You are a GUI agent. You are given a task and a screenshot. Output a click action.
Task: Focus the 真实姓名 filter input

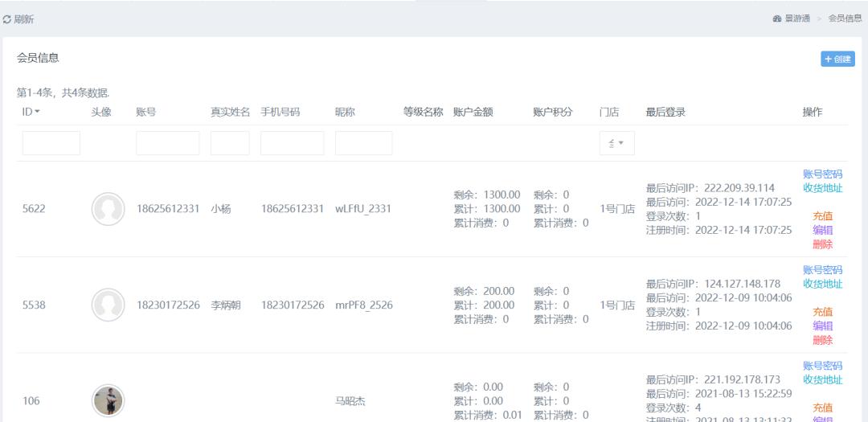tap(230, 143)
